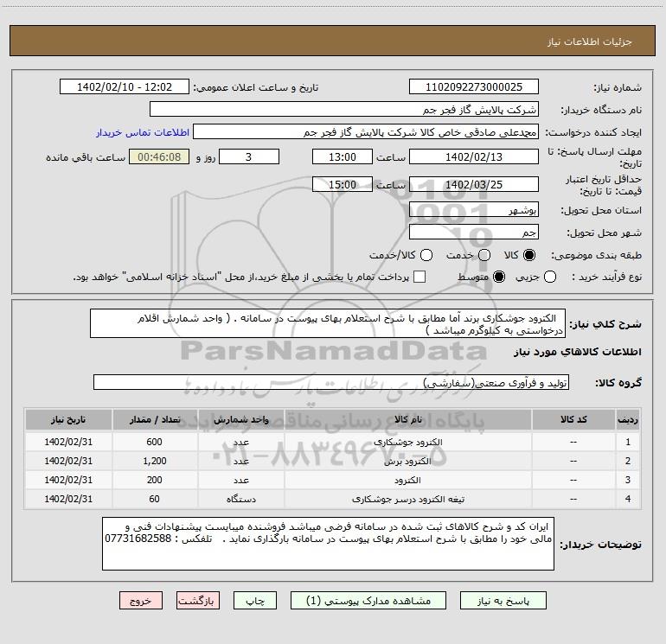Select the الکترود جوشکاری row name
The image size is (666, 644).
pyautogui.click(x=407, y=442)
